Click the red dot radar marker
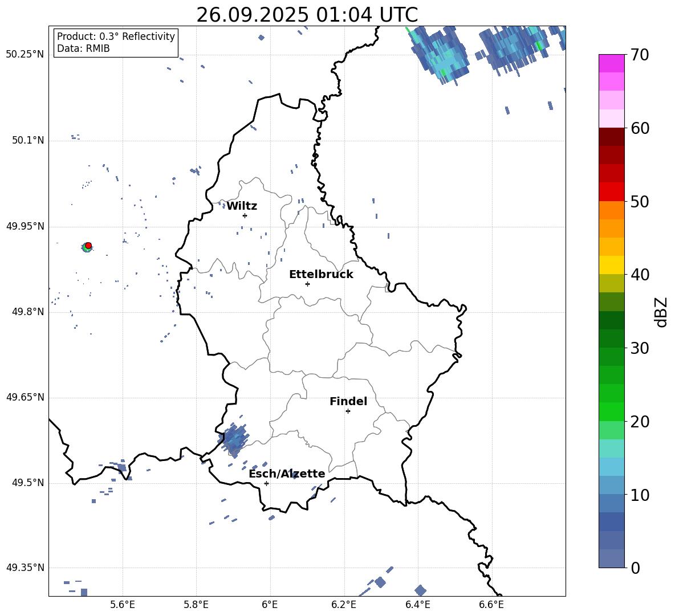The width and height of the screenshot is (675, 616). point(88,245)
